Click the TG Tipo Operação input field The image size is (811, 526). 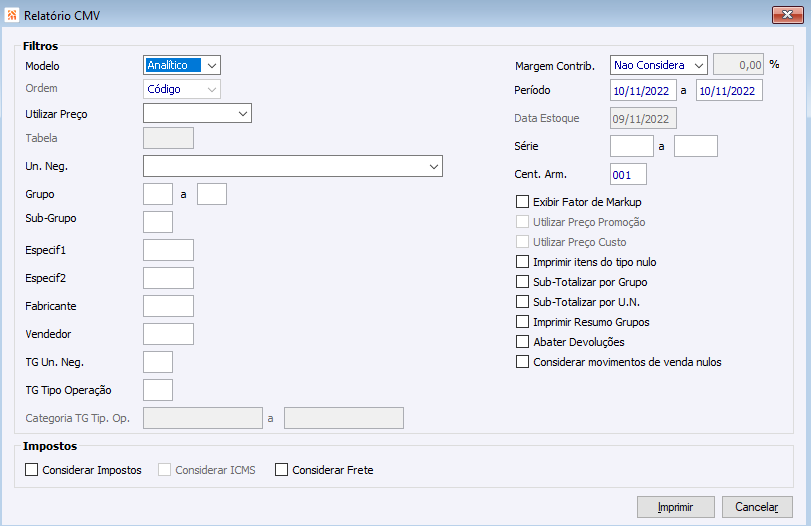coord(158,390)
